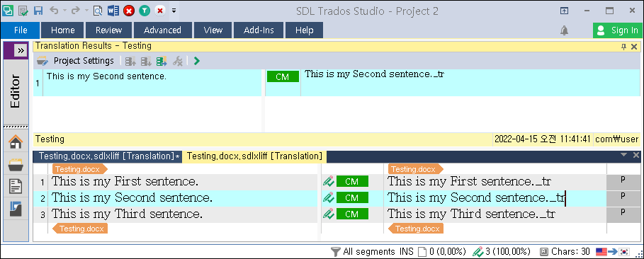Click the display filter funnel icon in status bar
The width and height of the screenshot is (644, 259).
click(336, 251)
